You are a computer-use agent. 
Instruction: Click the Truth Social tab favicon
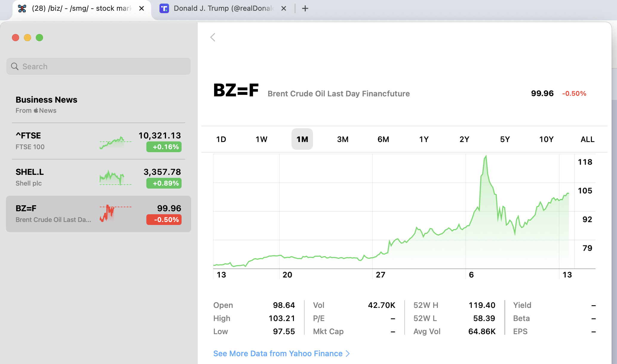pos(164,8)
